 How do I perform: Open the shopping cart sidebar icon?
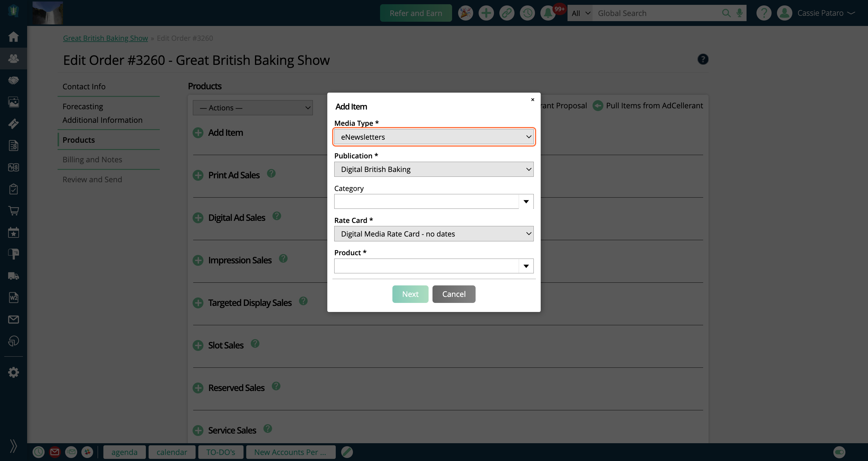[14, 211]
